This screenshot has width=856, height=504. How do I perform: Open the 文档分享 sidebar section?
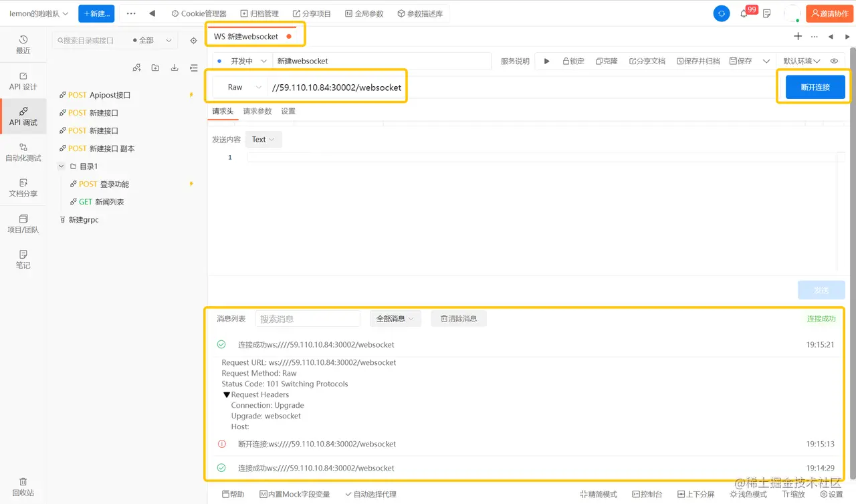click(23, 188)
